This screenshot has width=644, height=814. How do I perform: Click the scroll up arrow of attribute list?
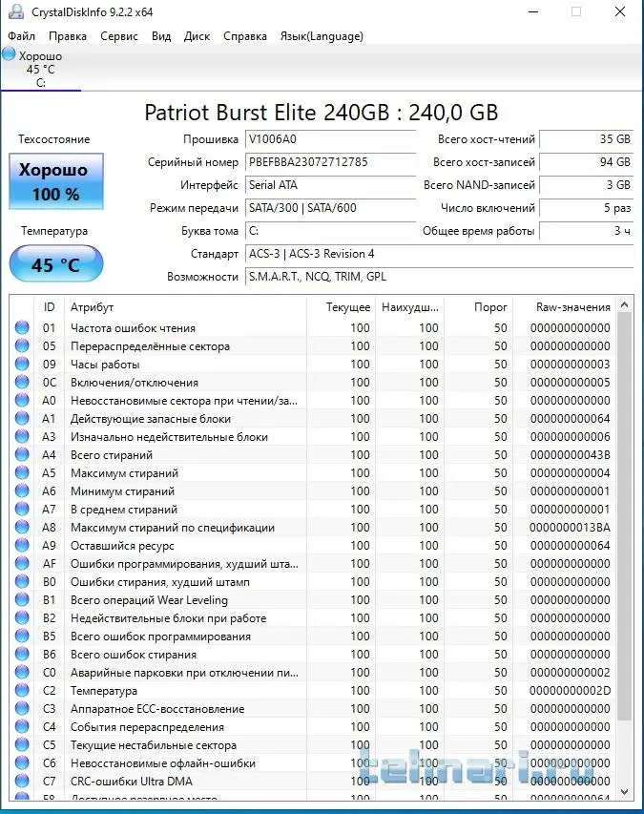(x=625, y=305)
